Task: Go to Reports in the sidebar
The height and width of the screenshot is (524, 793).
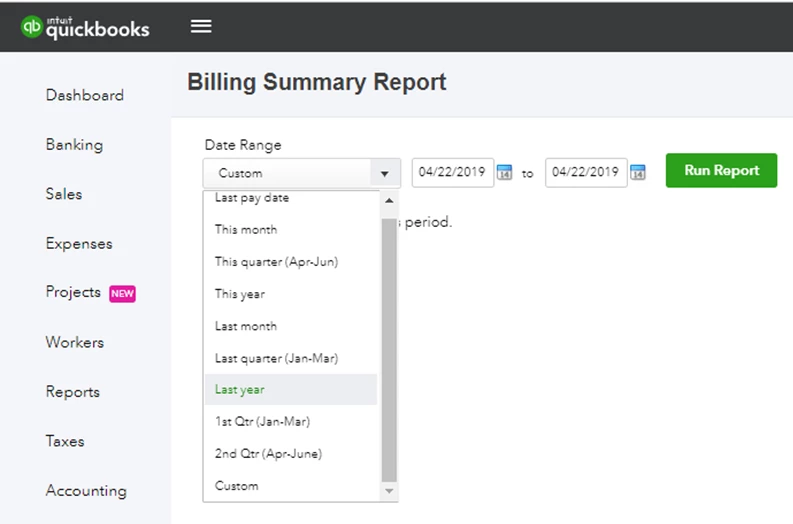Action: (x=72, y=392)
